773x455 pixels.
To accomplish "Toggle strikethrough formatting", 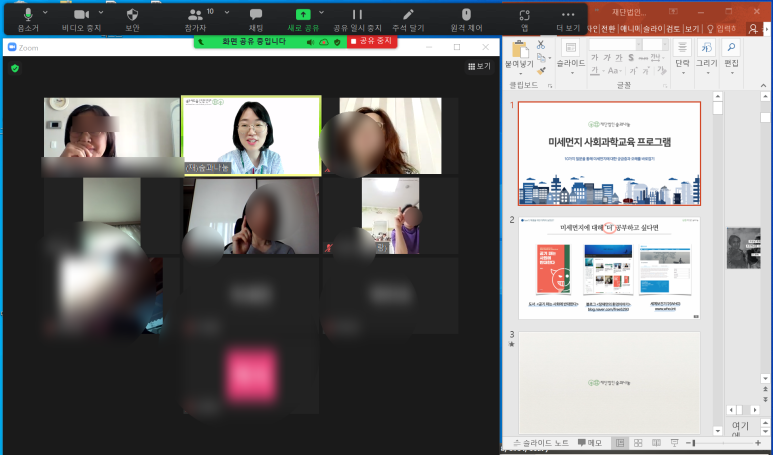I will tap(643, 58).
